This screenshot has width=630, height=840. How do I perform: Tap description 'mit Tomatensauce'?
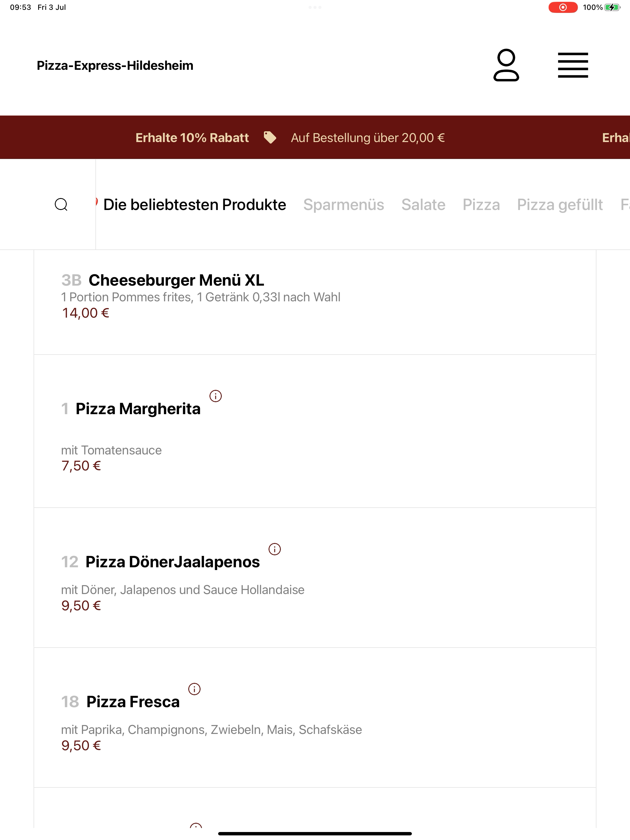[111, 450]
